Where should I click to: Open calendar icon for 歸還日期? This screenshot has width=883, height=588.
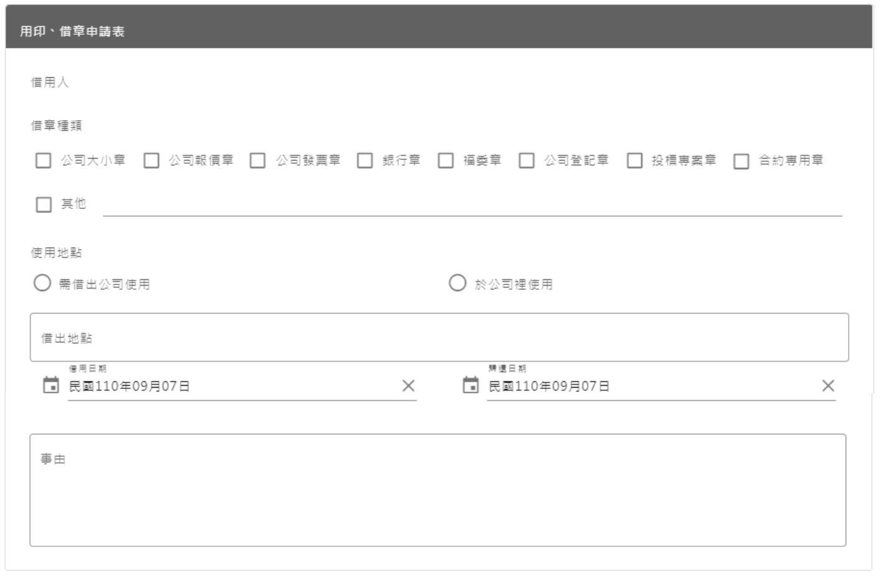click(471, 386)
